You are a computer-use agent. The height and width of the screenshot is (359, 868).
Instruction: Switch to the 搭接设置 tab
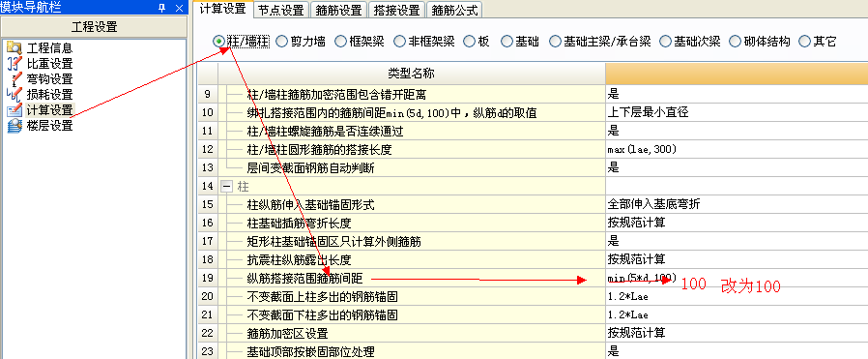coord(397,10)
